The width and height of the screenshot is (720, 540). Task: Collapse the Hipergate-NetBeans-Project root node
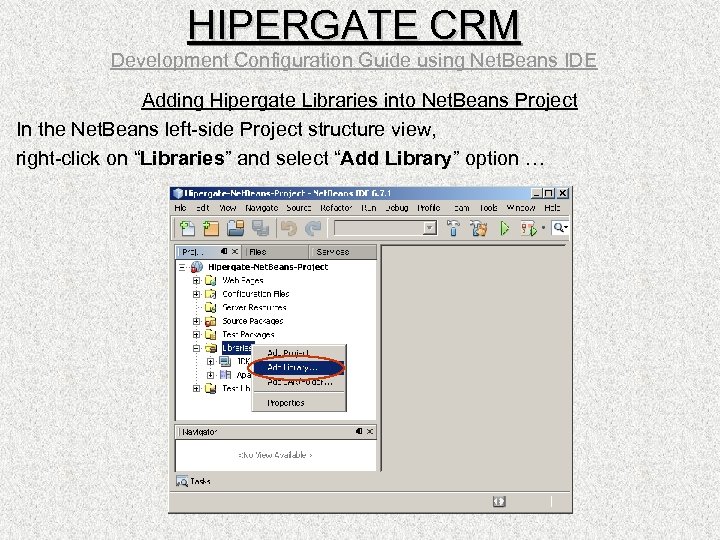pyautogui.click(x=182, y=267)
